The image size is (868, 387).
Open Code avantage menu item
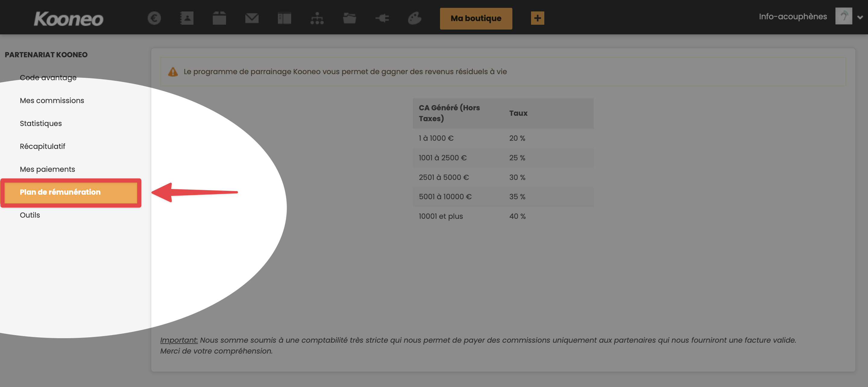[x=48, y=77]
